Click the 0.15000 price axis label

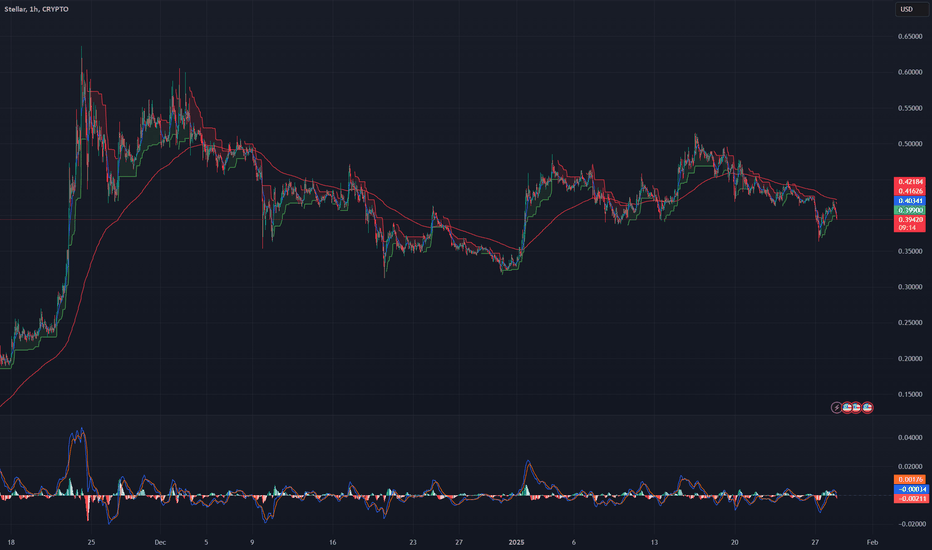[910, 394]
